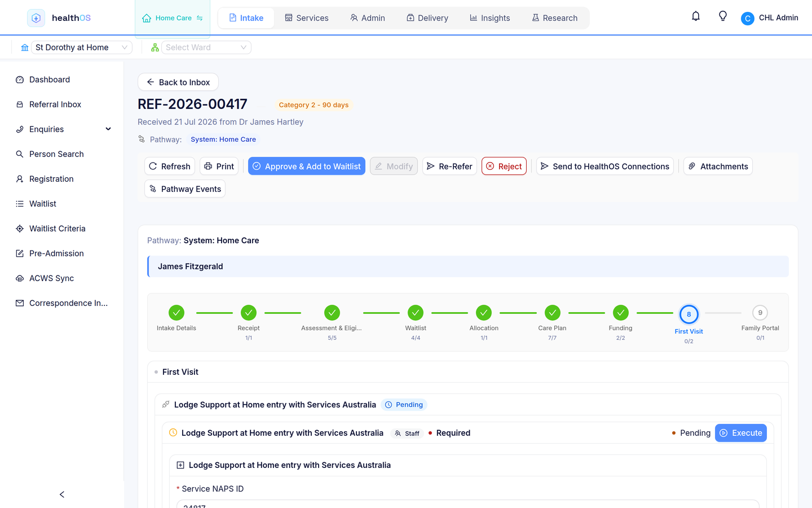Select the Family Portal step 9 circle
This screenshot has width=812, height=508.
(760, 312)
